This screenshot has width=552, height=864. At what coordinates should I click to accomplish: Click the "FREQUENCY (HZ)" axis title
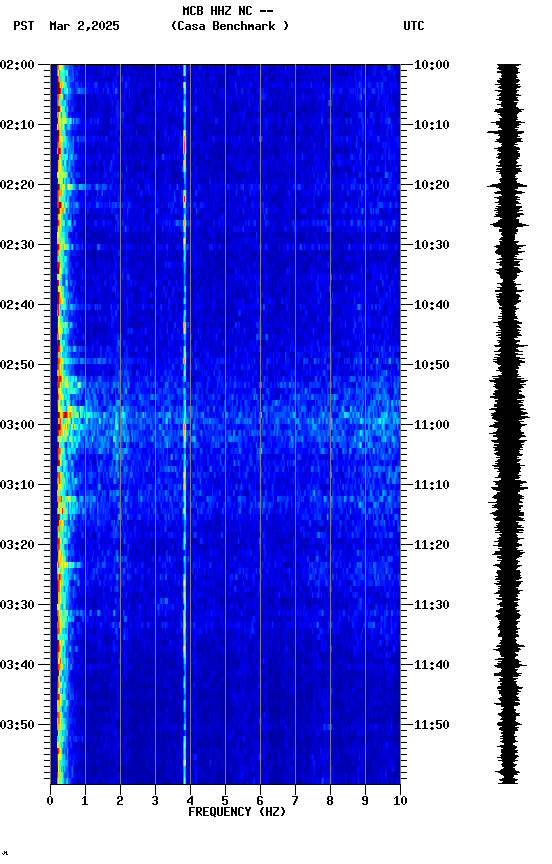pos(237,812)
